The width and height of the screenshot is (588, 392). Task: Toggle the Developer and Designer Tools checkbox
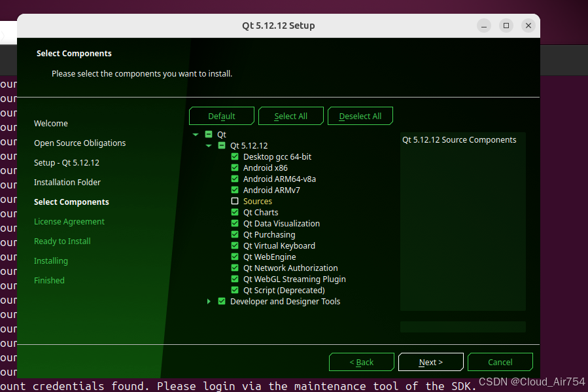point(222,301)
